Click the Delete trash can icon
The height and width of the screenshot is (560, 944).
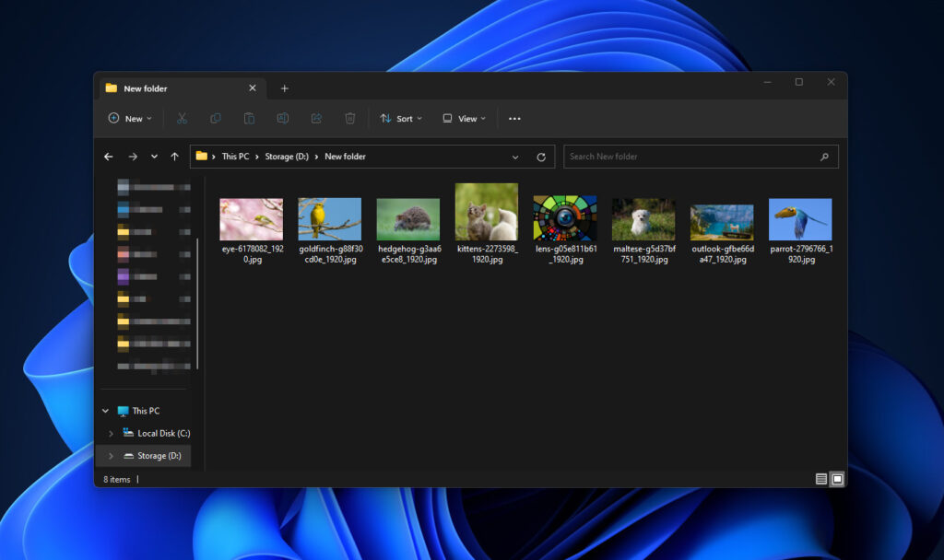tap(349, 119)
